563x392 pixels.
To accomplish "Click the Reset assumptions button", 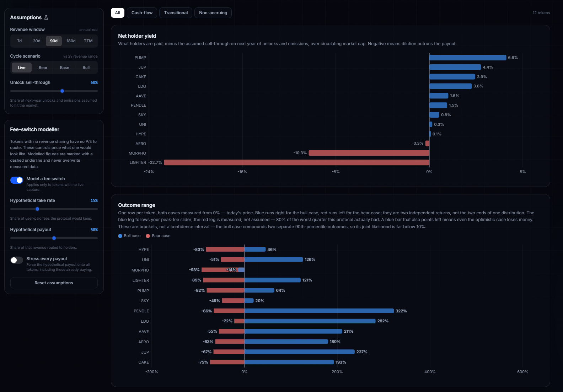I will point(54,283).
